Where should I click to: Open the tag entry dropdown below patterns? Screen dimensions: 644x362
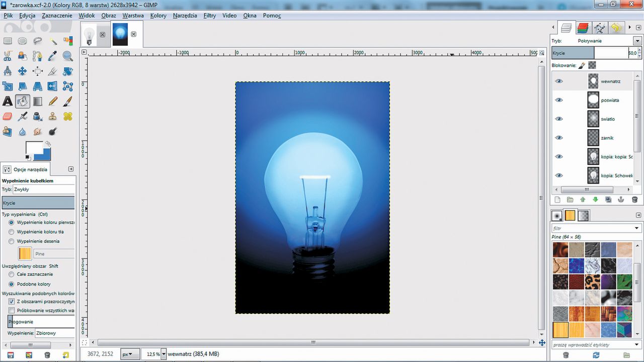point(637,345)
